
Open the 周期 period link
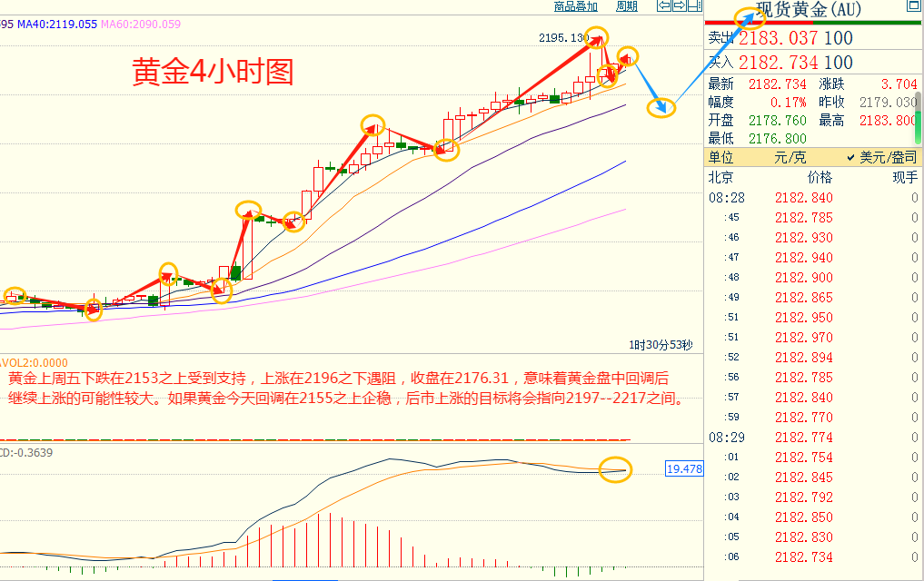627,6
